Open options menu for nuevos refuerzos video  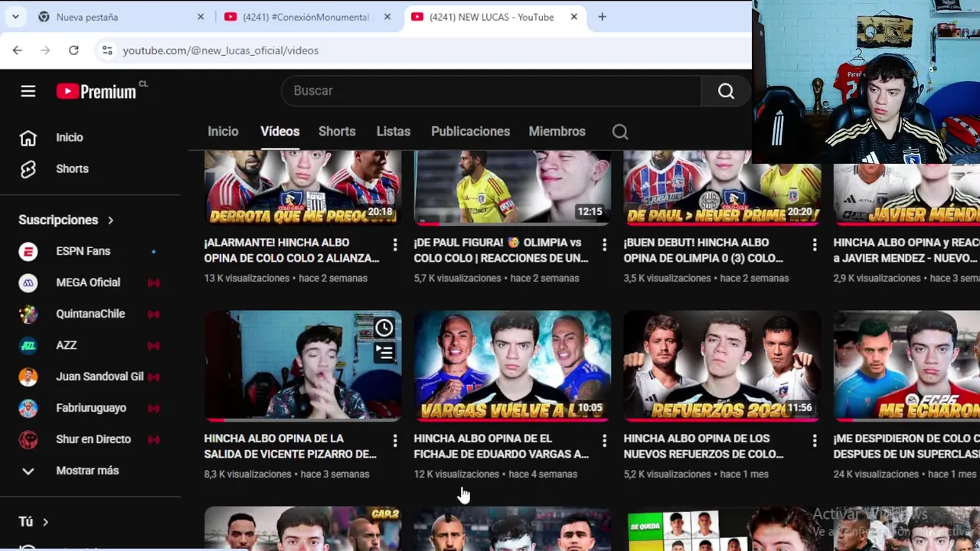(x=814, y=441)
